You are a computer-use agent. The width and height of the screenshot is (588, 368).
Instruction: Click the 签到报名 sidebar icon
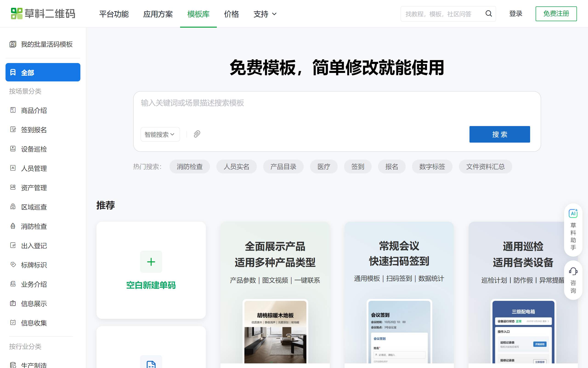point(13,129)
